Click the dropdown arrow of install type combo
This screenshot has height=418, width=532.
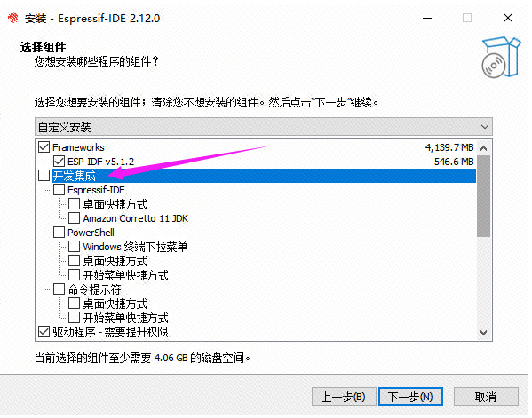tap(485, 127)
